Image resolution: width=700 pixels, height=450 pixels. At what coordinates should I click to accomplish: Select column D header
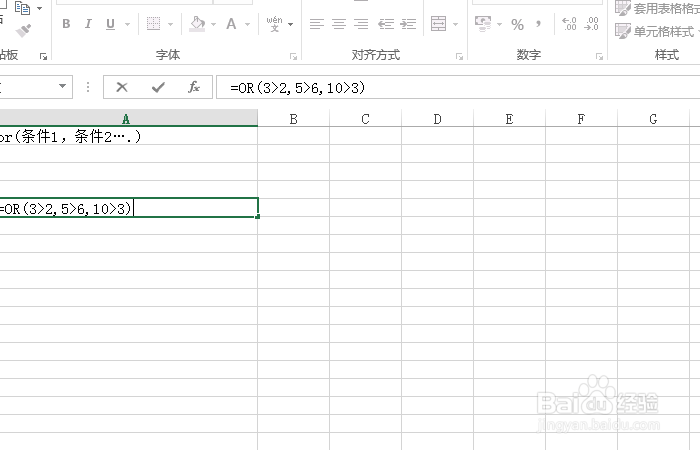(x=437, y=119)
